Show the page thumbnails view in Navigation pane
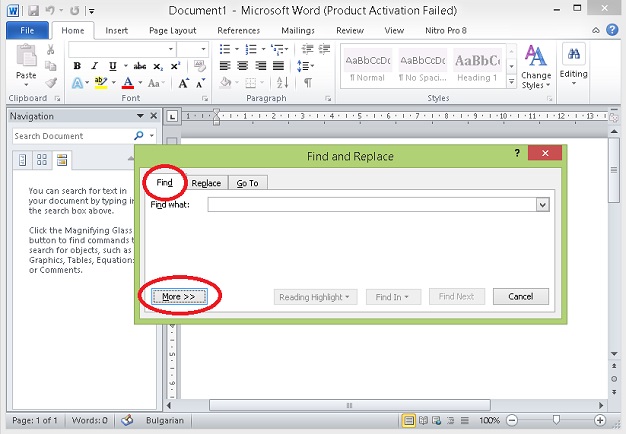This screenshot has width=626, height=434. pos(42,160)
